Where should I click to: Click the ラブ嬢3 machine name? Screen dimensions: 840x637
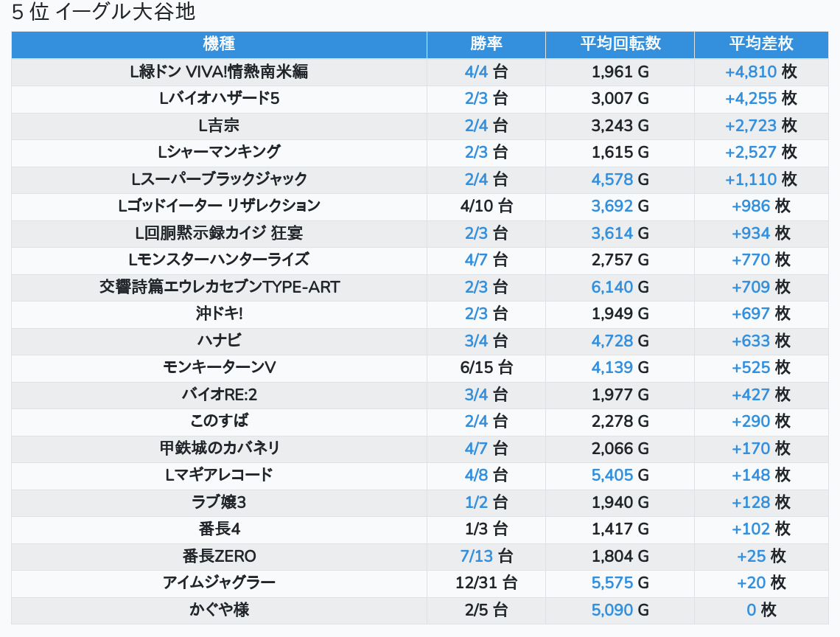[x=219, y=502]
